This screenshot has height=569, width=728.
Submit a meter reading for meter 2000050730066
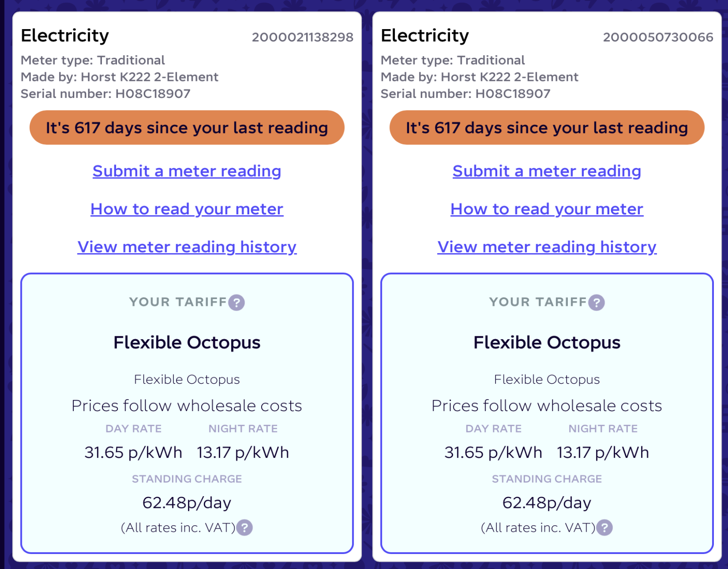click(547, 171)
